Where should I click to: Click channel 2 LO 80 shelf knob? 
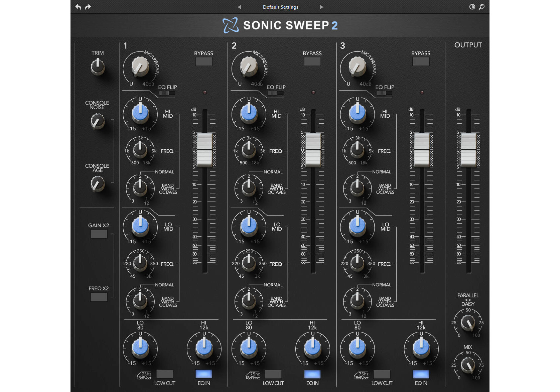pos(249,348)
